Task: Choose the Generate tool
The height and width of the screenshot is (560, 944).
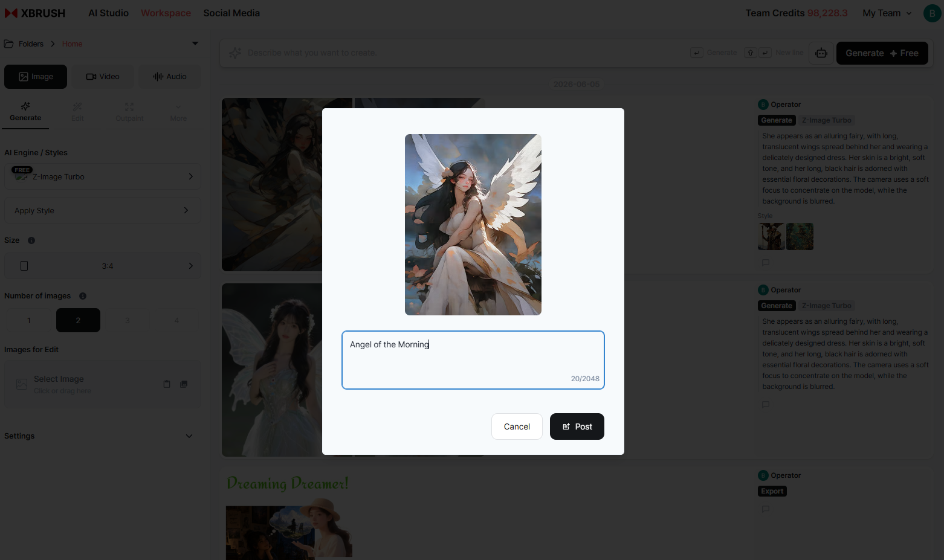Action: pos(25,112)
